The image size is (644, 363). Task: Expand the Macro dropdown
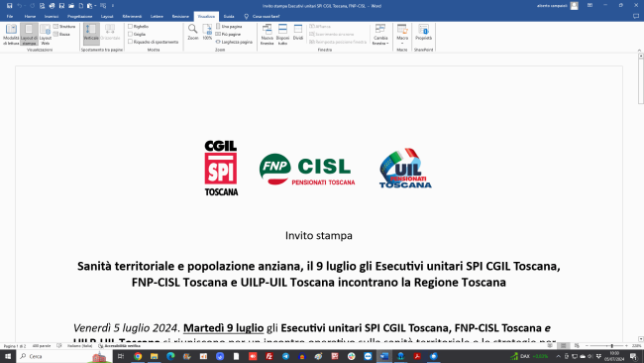pos(402,34)
